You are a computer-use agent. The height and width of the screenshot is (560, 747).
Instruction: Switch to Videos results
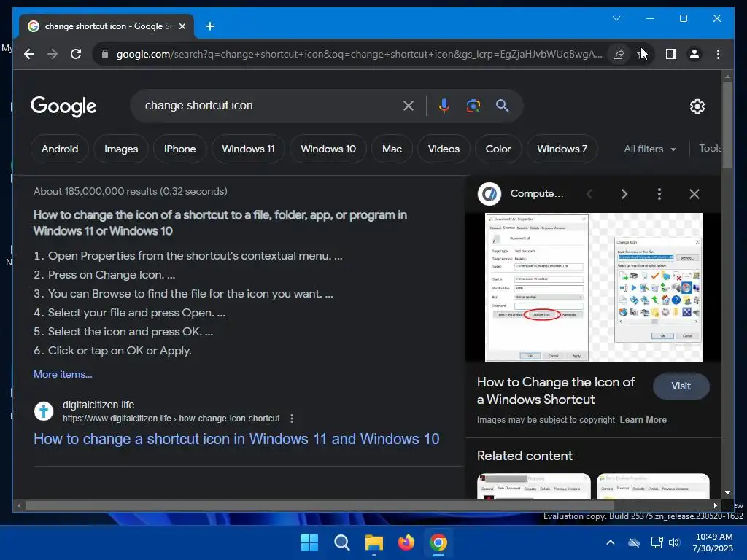click(x=444, y=149)
